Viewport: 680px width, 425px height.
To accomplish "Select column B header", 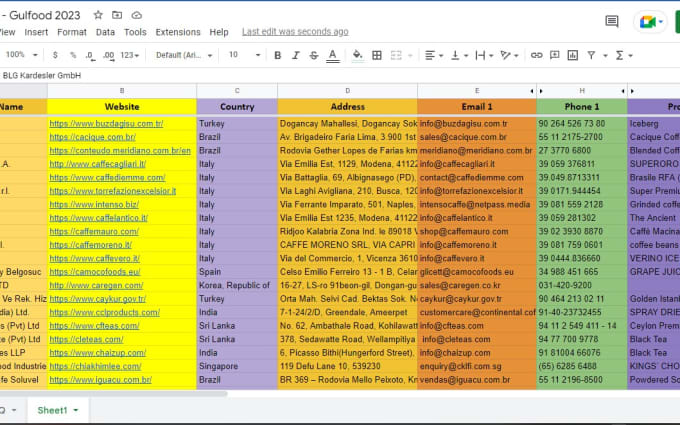I will [122, 91].
